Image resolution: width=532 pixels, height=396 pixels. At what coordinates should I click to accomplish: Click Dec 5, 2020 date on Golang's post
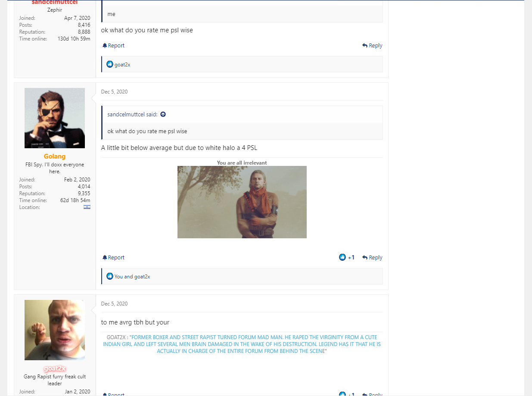(115, 92)
